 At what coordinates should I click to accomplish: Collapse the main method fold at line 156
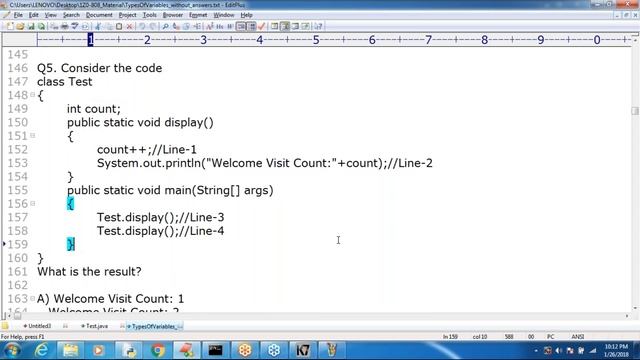[33, 203]
